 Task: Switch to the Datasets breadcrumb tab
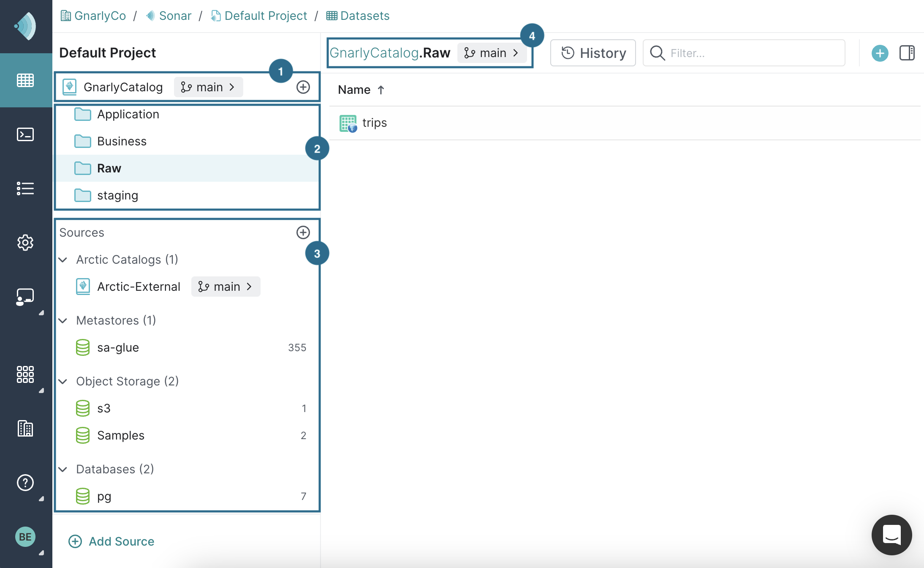[358, 16]
